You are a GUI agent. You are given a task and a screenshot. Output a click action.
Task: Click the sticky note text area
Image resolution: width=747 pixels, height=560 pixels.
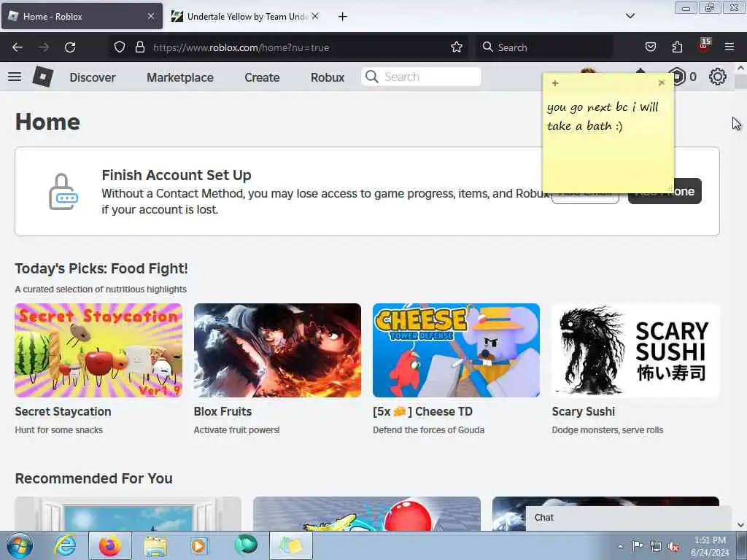click(608, 141)
